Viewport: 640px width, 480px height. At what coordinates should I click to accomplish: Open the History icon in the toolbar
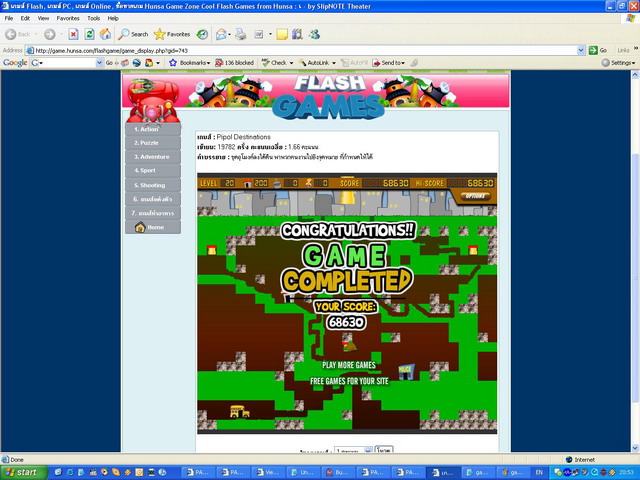202,34
